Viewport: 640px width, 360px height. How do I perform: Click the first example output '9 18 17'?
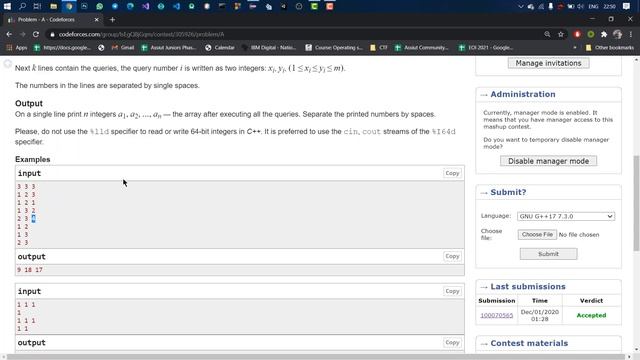(x=30, y=270)
